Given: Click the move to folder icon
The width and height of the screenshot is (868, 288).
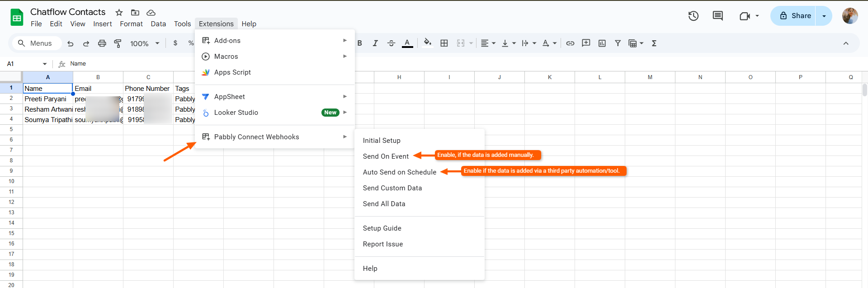Looking at the screenshot, I should (x=135, y=13).
